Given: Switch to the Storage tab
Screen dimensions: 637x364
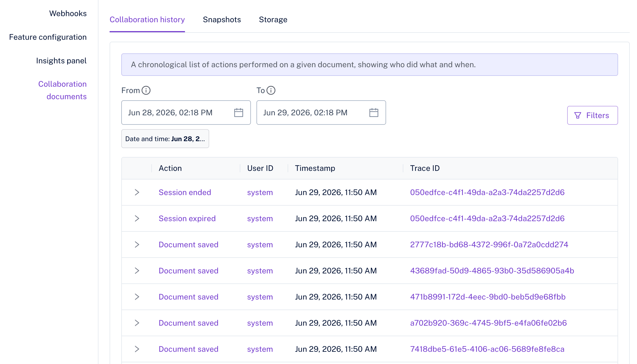Looking at the screenshot, I should tap(273, 20).
